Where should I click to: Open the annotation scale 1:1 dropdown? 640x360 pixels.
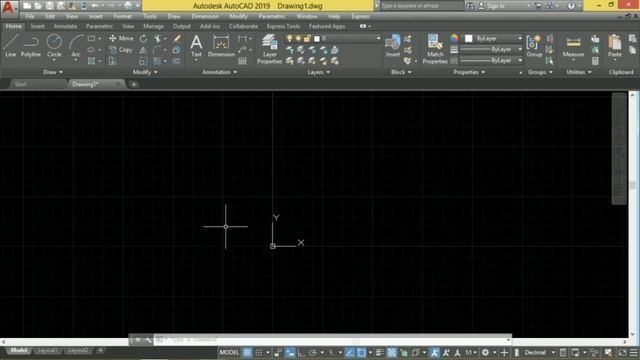471,353
